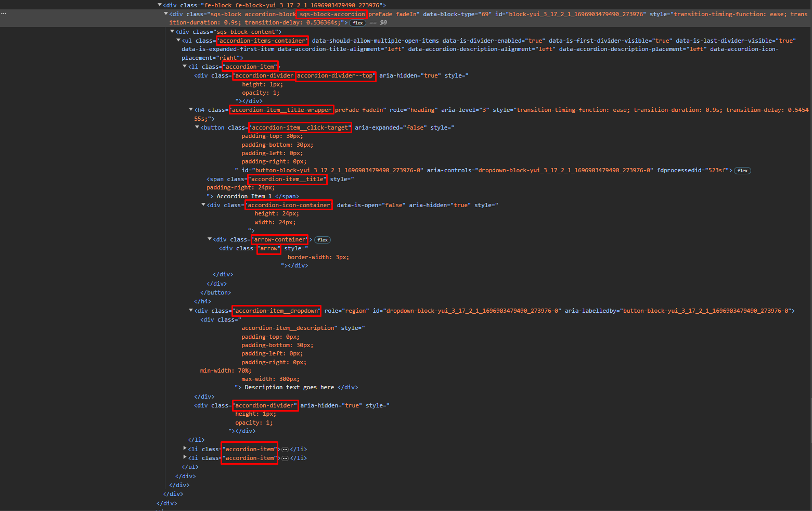Click the role="heading" attribute
812x511 pixels.
click(414, 110)
